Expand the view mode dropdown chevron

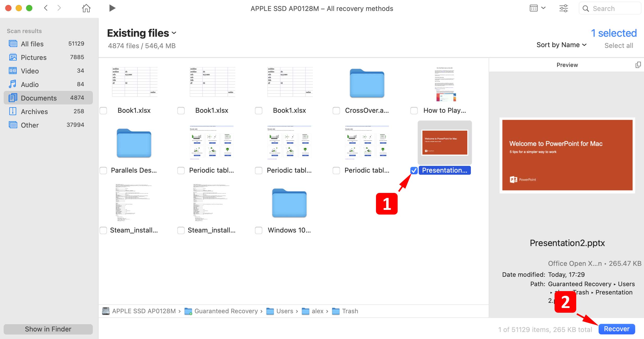(x=543, y=8)
